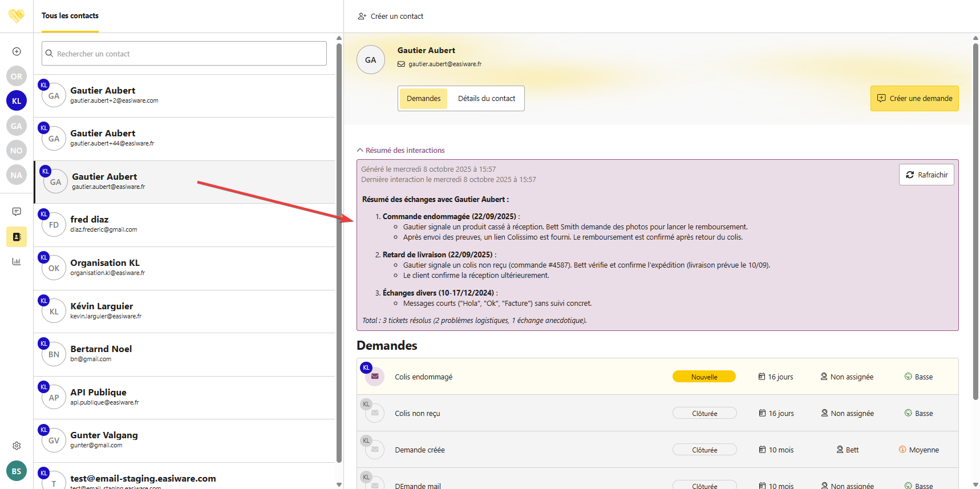Click Créer une demande button
Screen dimensions: 980x489
[914, 99]
